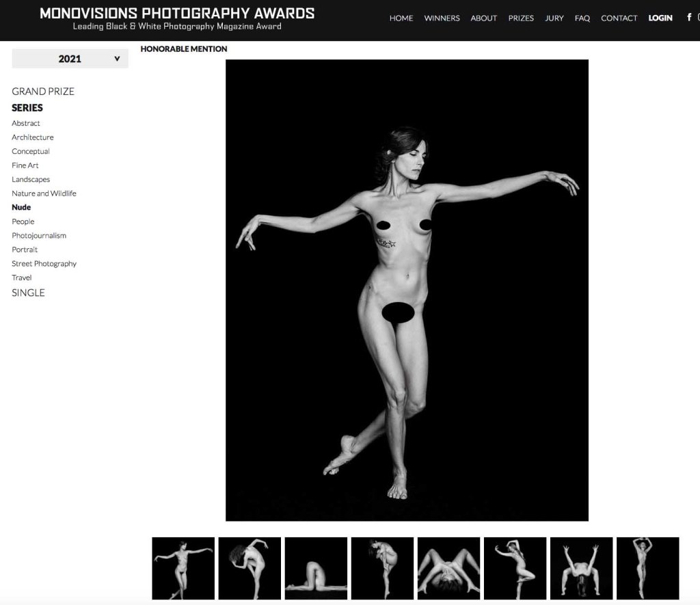
Task: Click the Monovisions Photography Awards site title
Action: (177, 14)
